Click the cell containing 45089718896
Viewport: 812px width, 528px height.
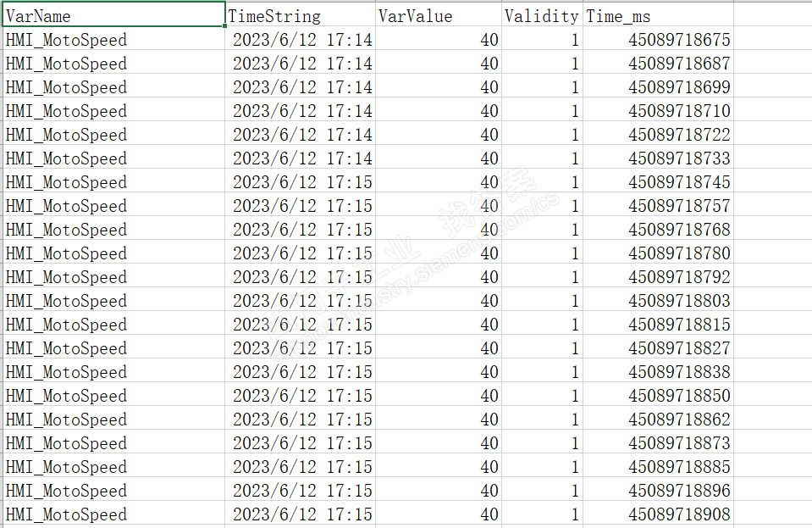coord(658,490)
